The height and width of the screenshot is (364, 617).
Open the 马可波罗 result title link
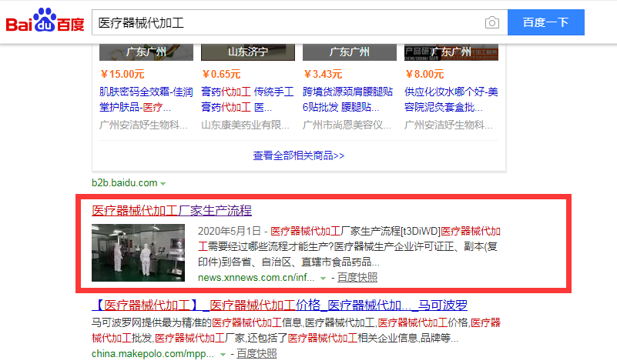280,304
